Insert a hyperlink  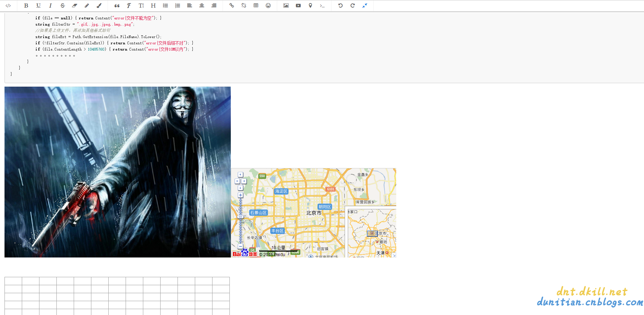(x=232, y=6)
